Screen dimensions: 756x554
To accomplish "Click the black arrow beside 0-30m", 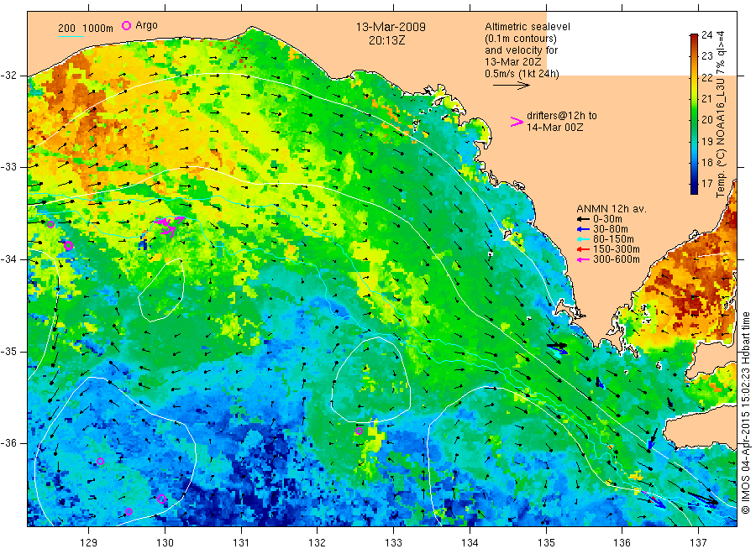I will click(x=584, y=219).
